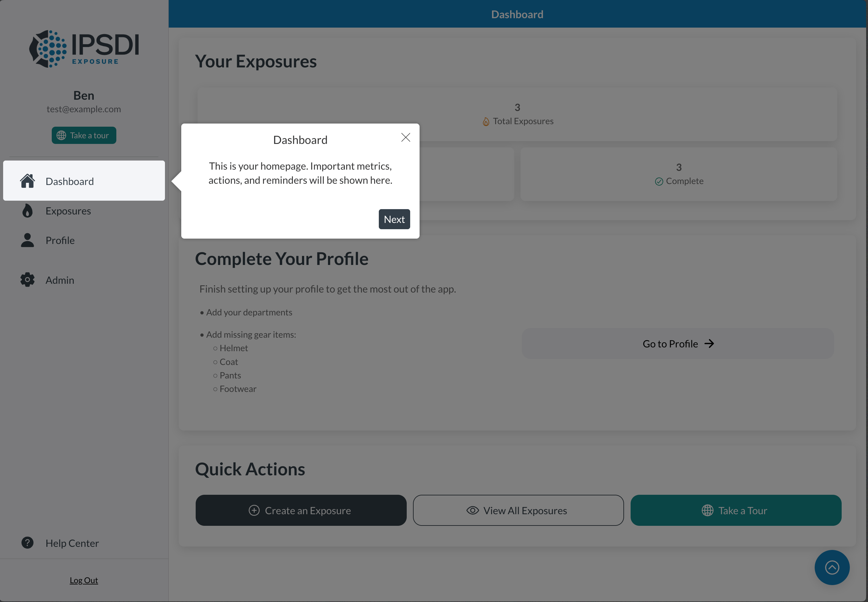Click the Dashboard home icon
The height and width of the screenshot is (602, 868).
click(x=28, y=181)
